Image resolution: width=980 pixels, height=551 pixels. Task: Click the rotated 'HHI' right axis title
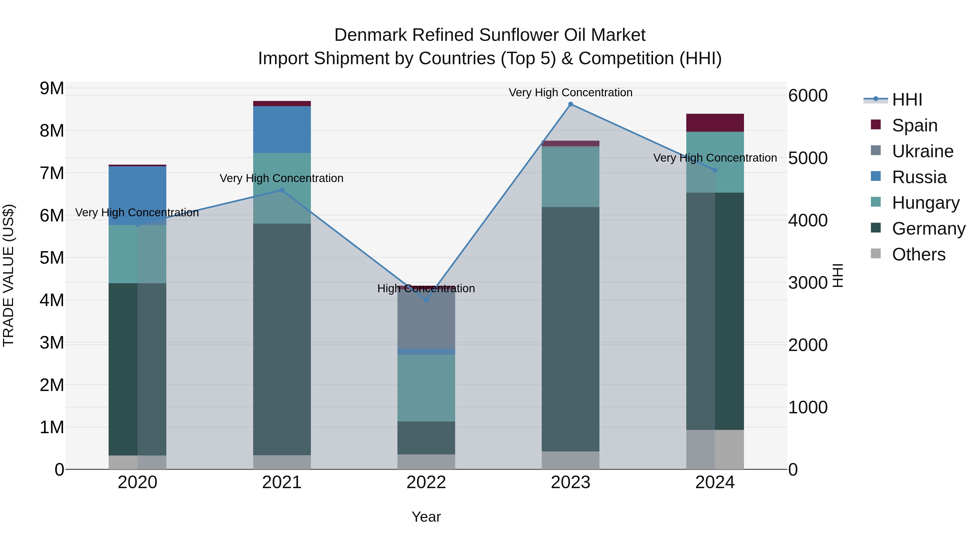click(x=838, y=275)
